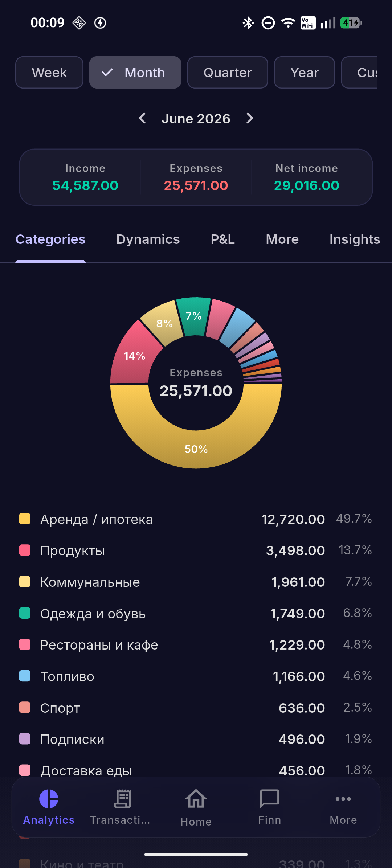
Task: Open the Спорт category row
Action: pyautogui.click(x=196, y=708)
